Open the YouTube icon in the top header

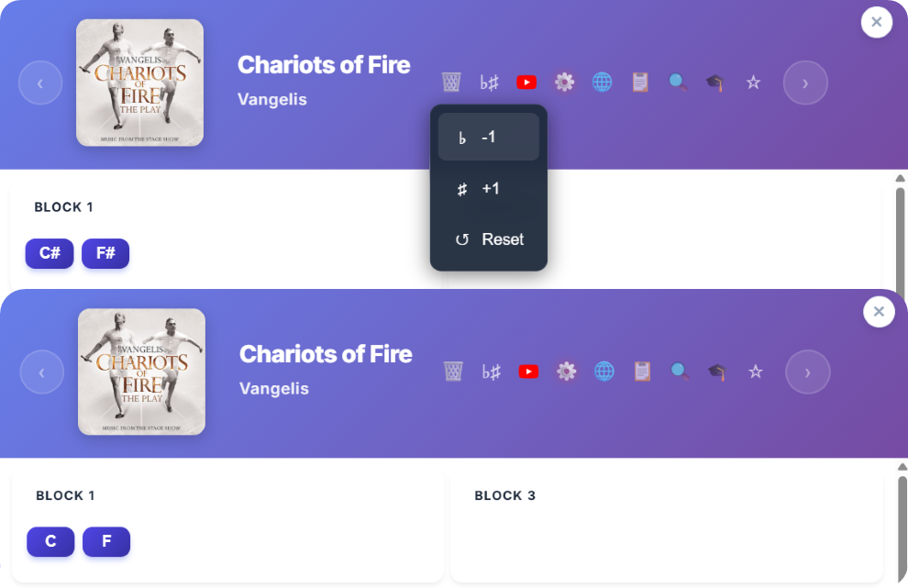coord(526,83)
